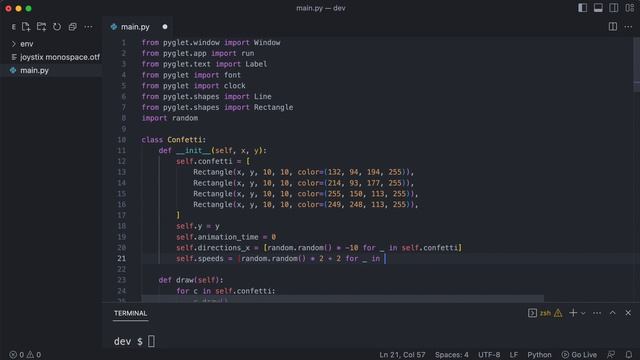This screenshot has height=360, width=640.
Task: Click the Explorer section header letter E
Action: pos(13,27)
